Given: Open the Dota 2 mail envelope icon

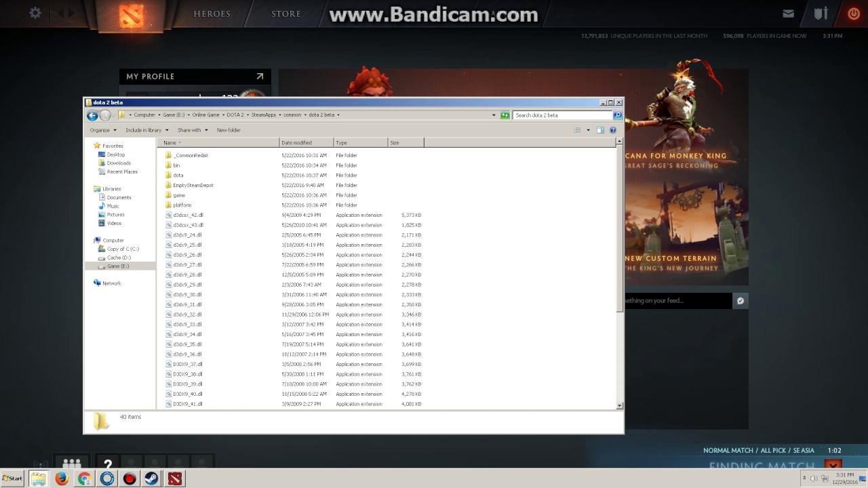Looking at the screenshot, I should 788,14.
